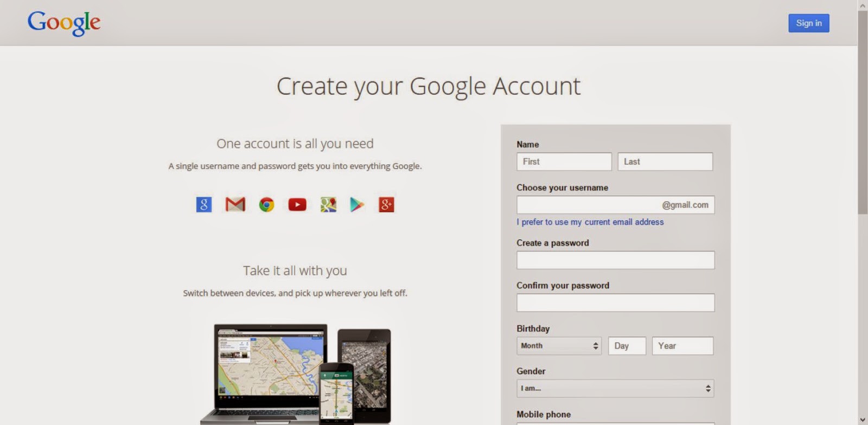Click the Sign in button
868x425 pixels.
tap(809, 23)
